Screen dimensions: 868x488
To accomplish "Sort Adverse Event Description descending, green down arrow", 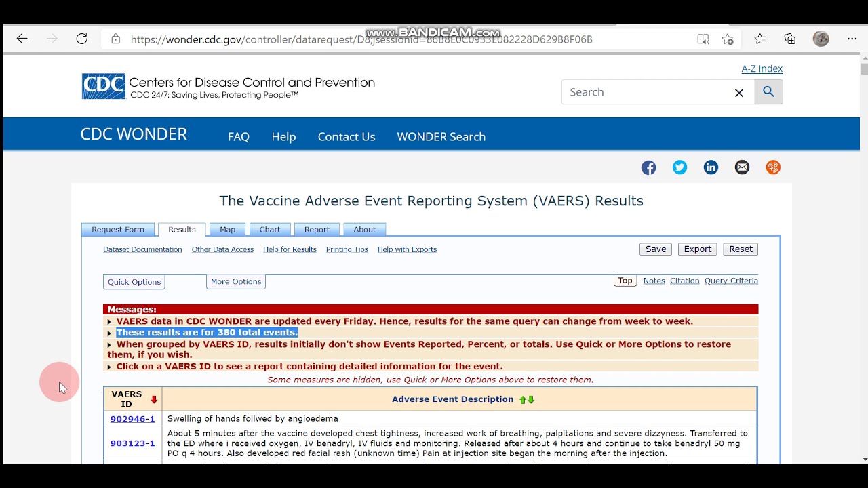I will coord(531,400).
